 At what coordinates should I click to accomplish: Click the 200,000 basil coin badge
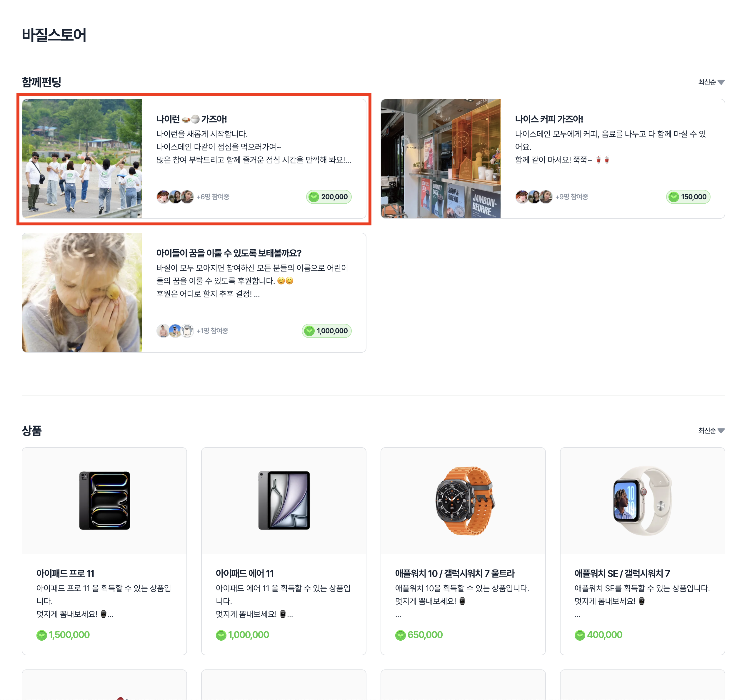(329, 197)
